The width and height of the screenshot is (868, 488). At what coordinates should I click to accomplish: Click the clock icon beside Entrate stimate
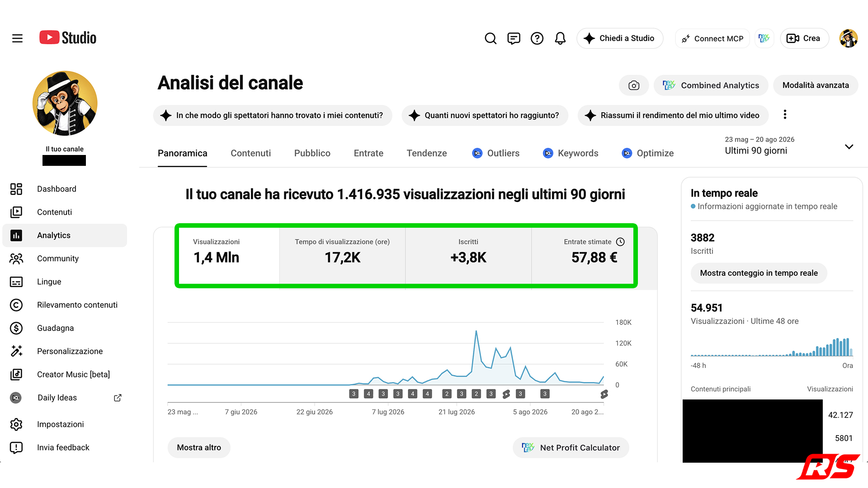[x=620, y=242]
